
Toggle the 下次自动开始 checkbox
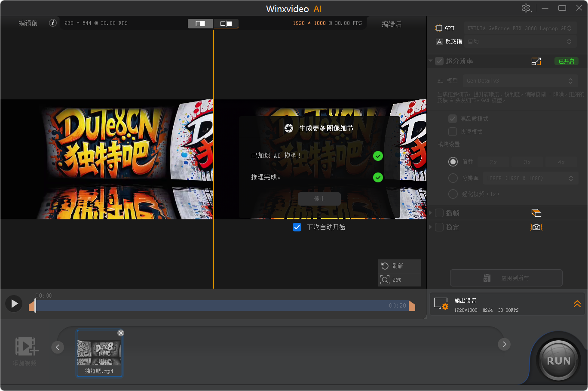coord(297,227)
